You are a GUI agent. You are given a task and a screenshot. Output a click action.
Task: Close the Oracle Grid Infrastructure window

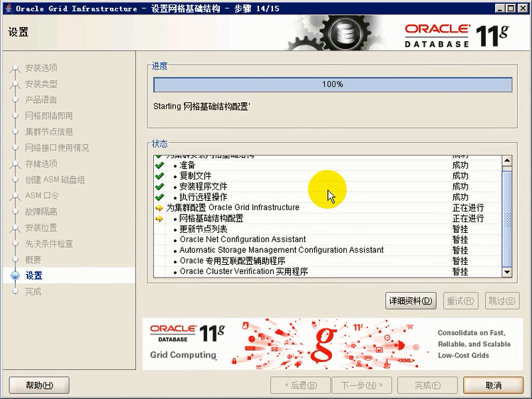click(x=523, y=8)
